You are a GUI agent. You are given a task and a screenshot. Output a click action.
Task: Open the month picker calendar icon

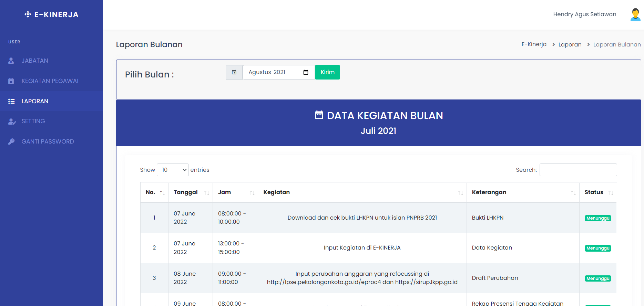pyautogui.click(x=306, y=72)
